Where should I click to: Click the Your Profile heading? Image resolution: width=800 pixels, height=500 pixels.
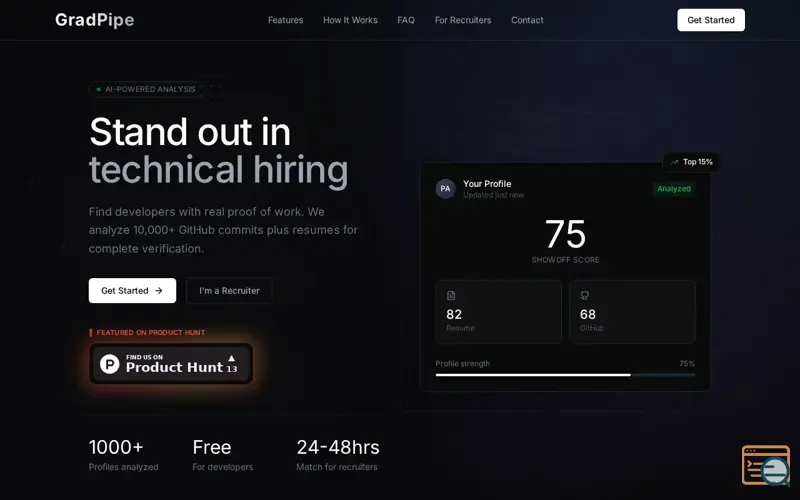[487, 184]
